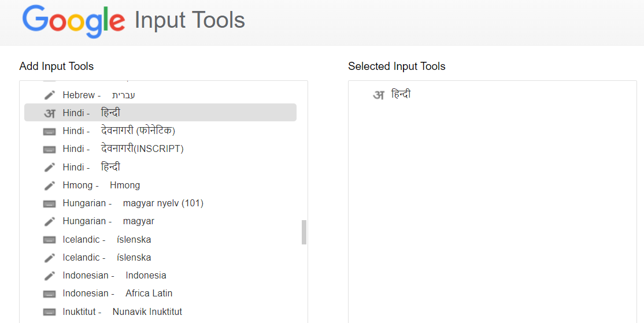Click pencil icon beside Indonesian Indonesia entry
This screenshot has height=323, width=644.
point(49,276)
